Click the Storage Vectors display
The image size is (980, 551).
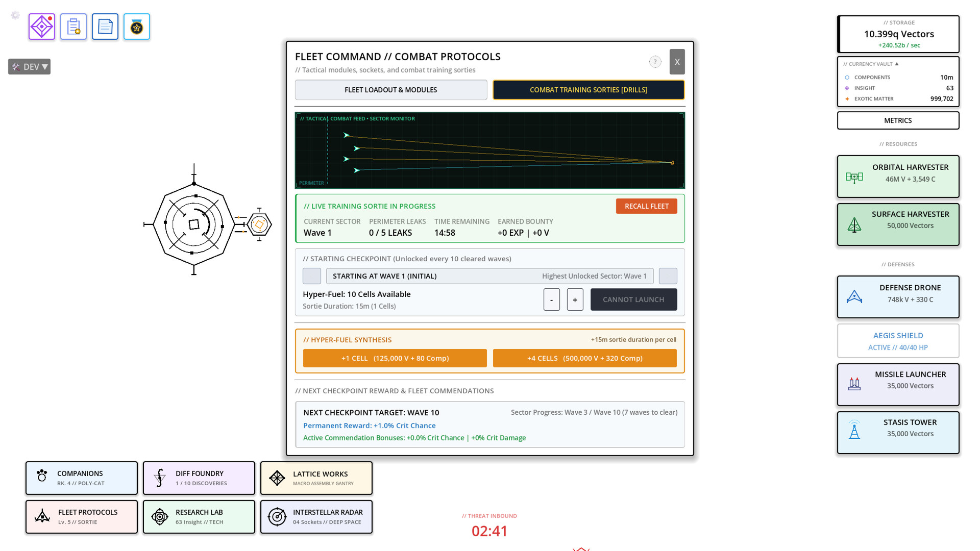click(x=898, y=34)
